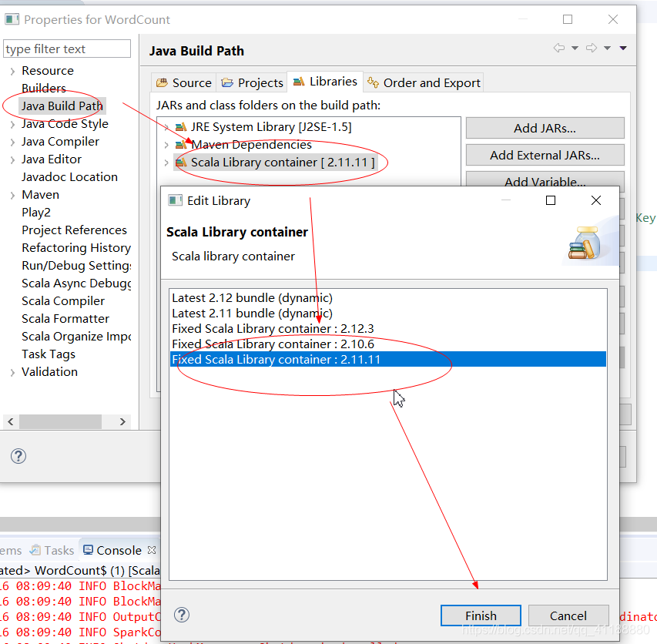
Task: Open the back history dropdown arrow
Action: click(575, 49)
